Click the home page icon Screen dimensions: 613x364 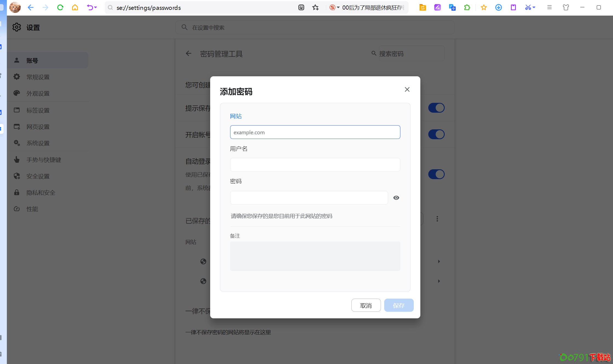(75, 8)
